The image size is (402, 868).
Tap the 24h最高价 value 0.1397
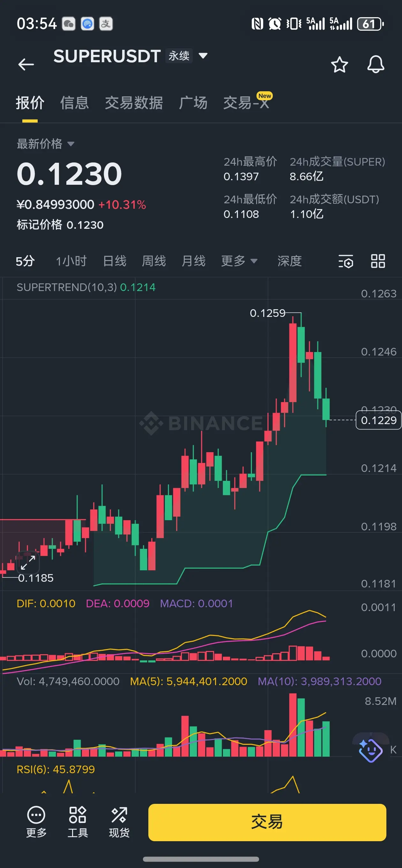tap(241, 176)
